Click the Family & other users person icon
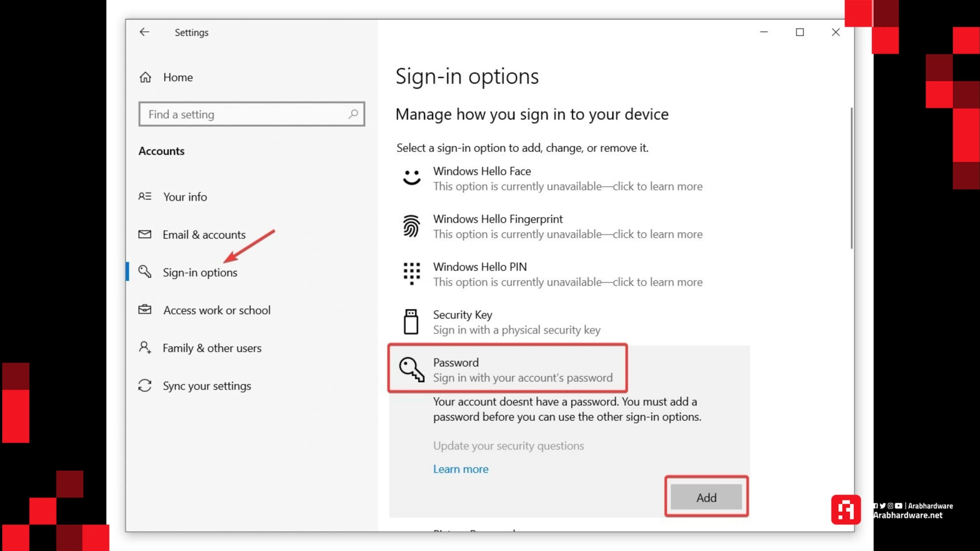The image size is (980, 551). pyautogui.click(x=145, y=347)
